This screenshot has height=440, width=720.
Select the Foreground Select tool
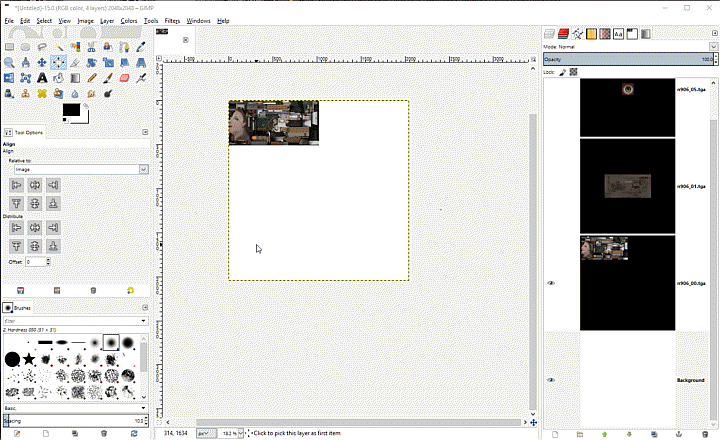[108, 47]
